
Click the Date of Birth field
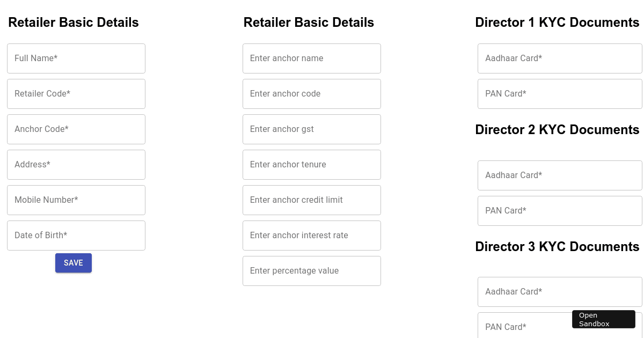click(x=76, y=236)
